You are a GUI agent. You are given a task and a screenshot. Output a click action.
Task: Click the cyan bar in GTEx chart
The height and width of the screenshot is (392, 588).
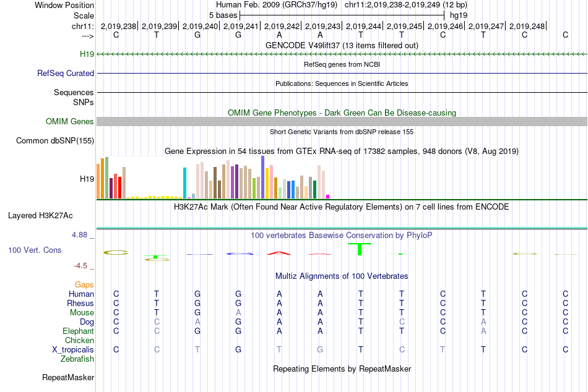point(184,183)
